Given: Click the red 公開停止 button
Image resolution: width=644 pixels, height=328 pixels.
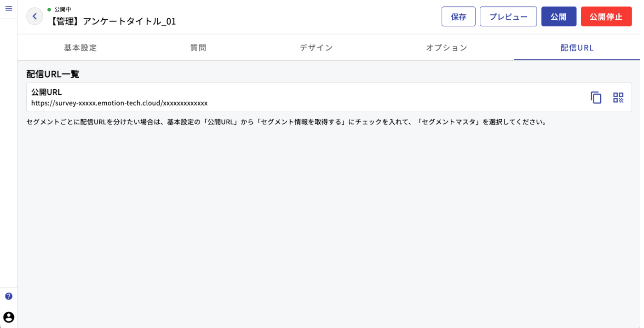Looking at the screenshot, I should point(606,17).
